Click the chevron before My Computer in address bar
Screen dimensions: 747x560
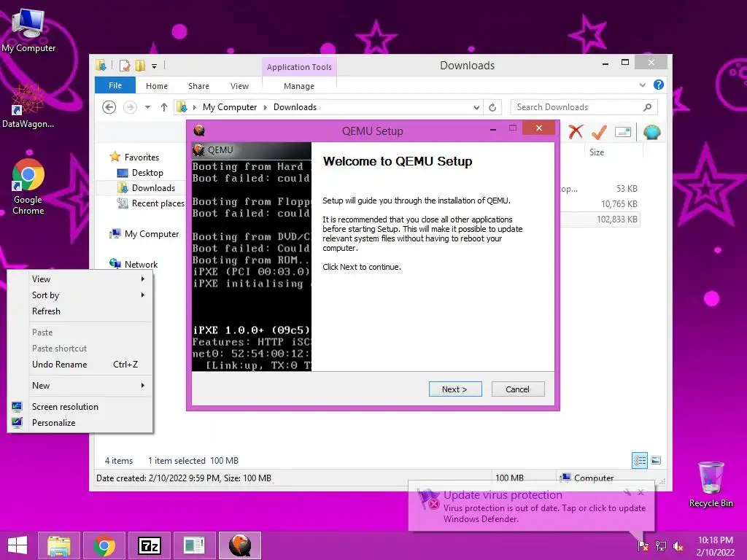tap(194, 107)
